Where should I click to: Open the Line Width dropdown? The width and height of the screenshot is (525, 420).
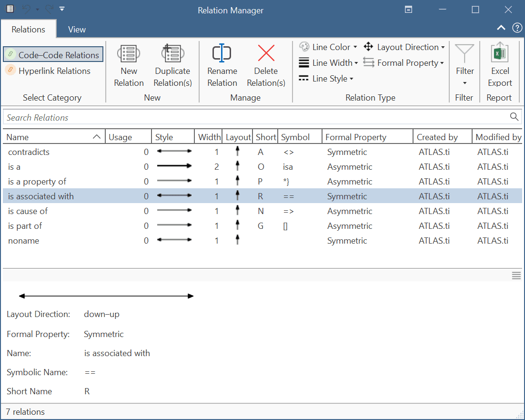pos(328,62)
